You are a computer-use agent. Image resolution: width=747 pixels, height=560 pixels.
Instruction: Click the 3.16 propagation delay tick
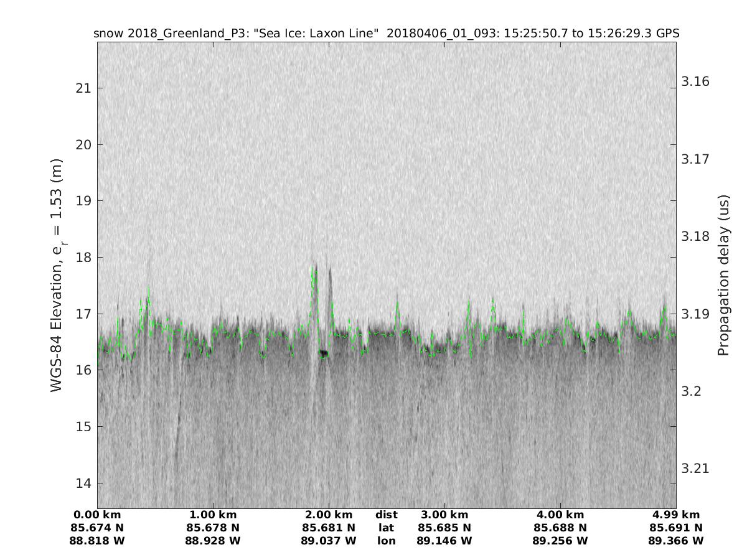pos(695,82)
